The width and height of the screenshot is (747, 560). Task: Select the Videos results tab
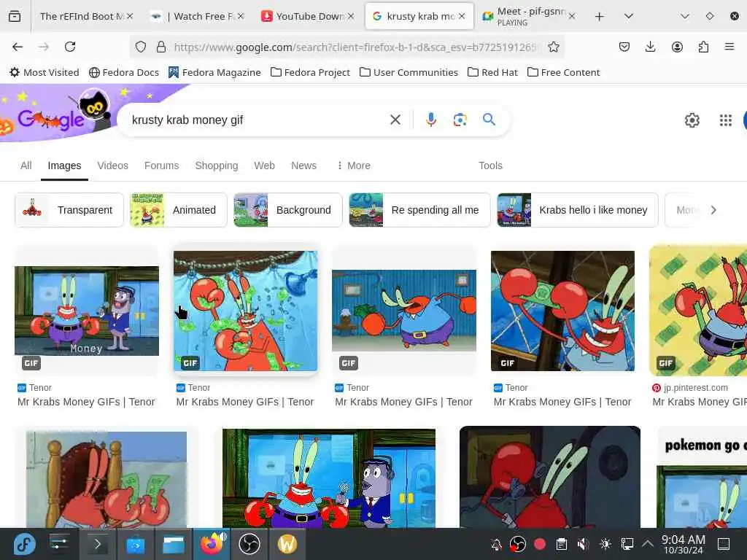(112, 166)
